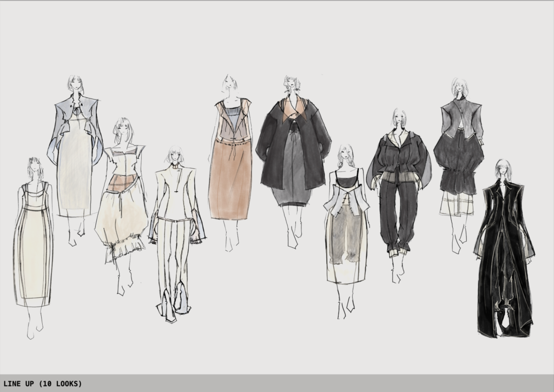Image resolution: width=554 pixels, height=392 pixels.
Task: Click the black camisole top on the sheer skirt figure
Action: (x=346, y=179)
